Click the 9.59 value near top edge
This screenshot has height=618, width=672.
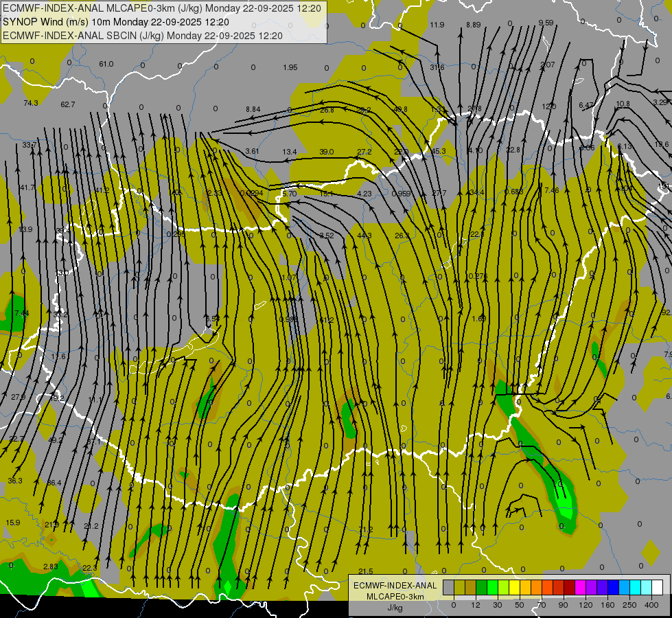[546, 23]
